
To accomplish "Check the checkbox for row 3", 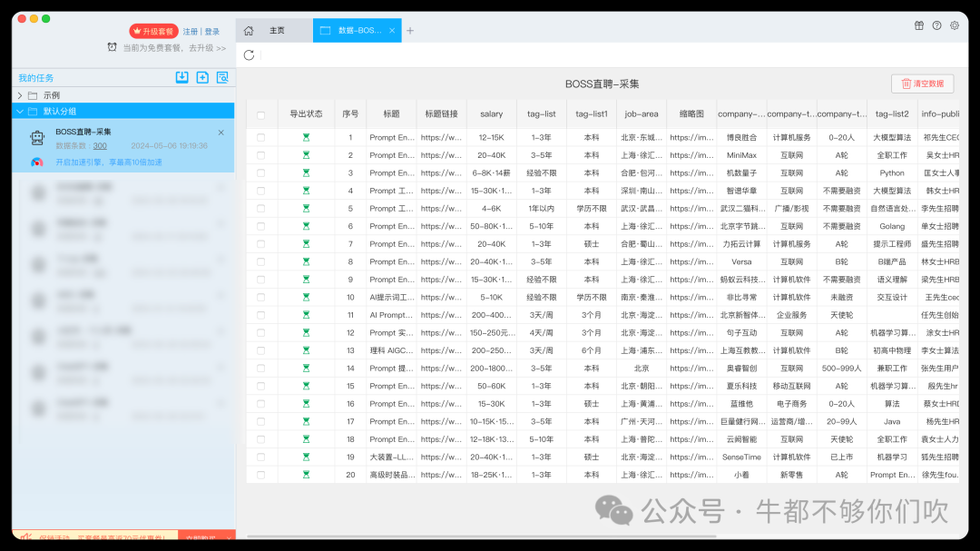I will (x=260, y=173).
